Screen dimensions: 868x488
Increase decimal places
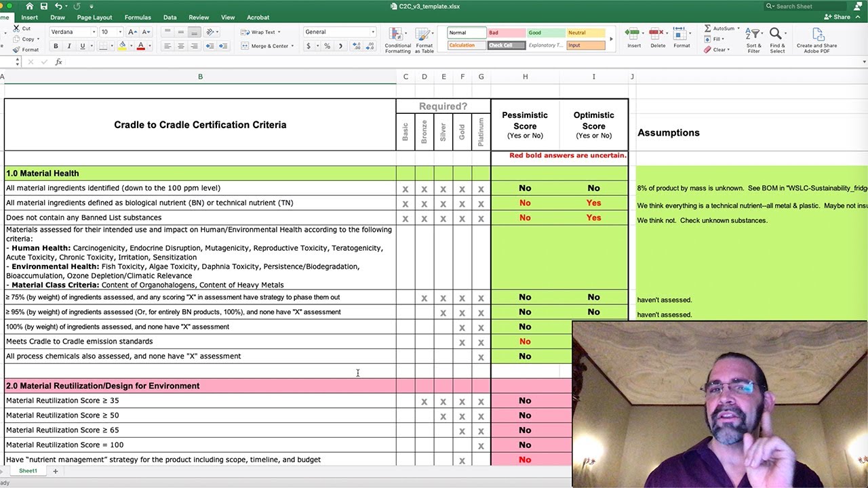(x=355, y=46)
